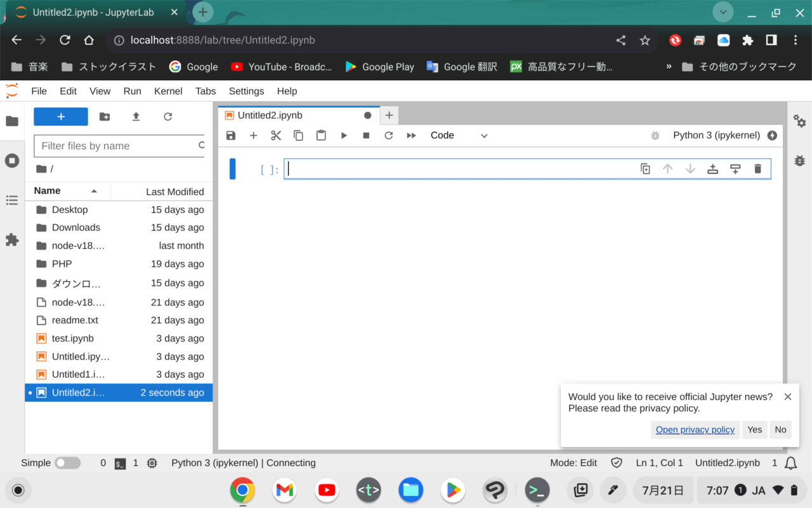Run all cells with the fast-forward icon
Image resolution: width=812 pixels, height=508 pixels.
point(411,135)
